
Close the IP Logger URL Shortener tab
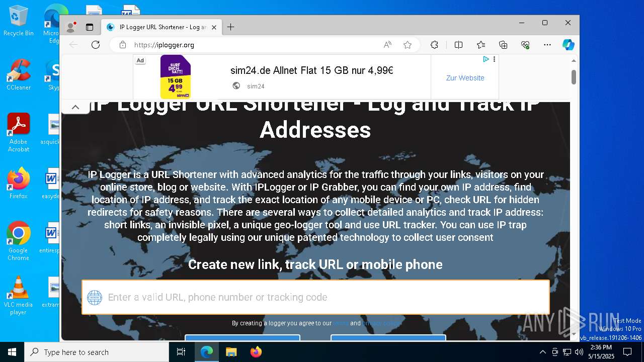214,27
